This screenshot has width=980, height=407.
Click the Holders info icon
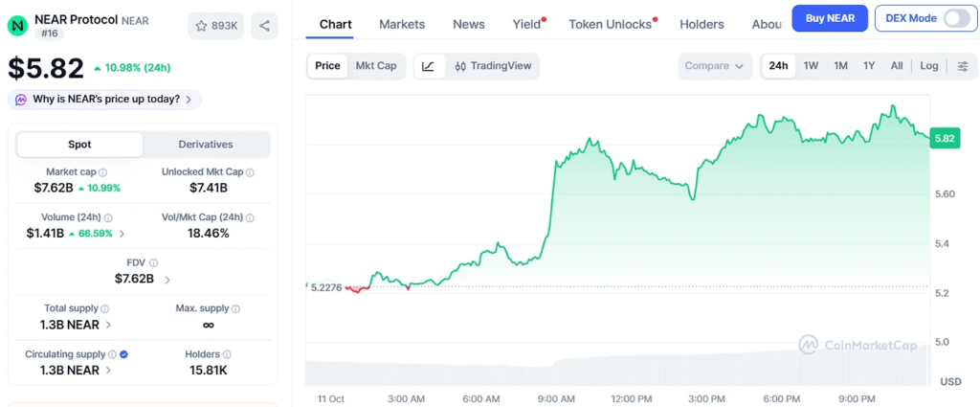tap(227, 354)
